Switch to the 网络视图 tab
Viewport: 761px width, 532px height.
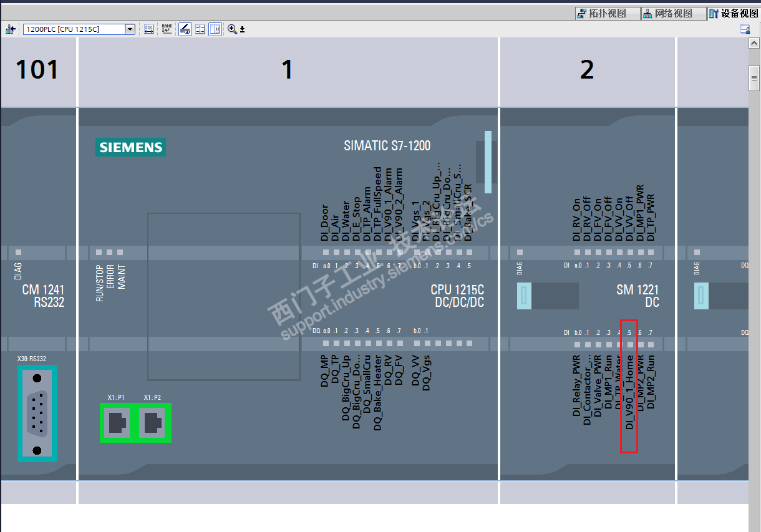(x=674, y=13)
